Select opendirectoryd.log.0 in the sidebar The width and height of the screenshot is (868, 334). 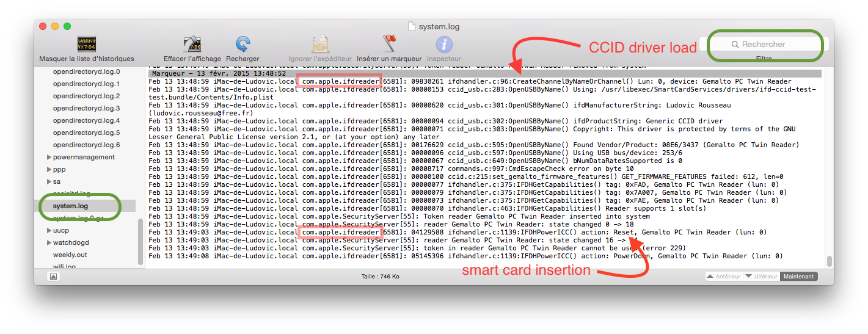coord(86,71)
